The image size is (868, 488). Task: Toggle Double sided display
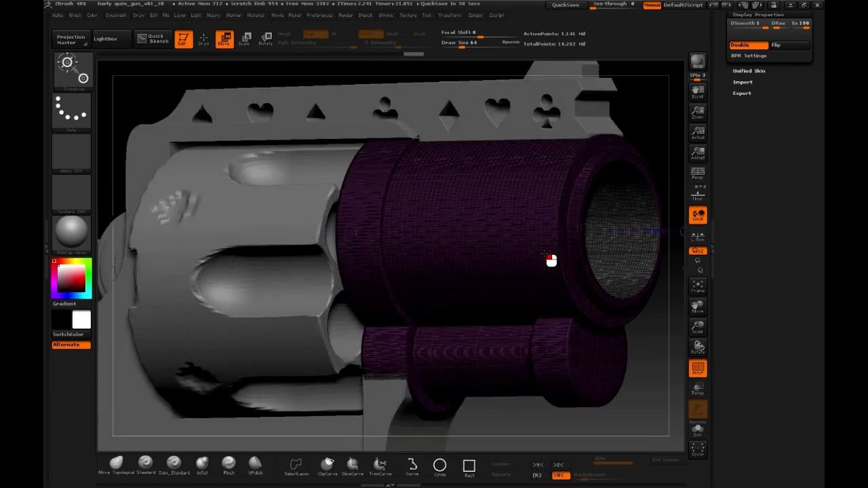tap(749, 45)
